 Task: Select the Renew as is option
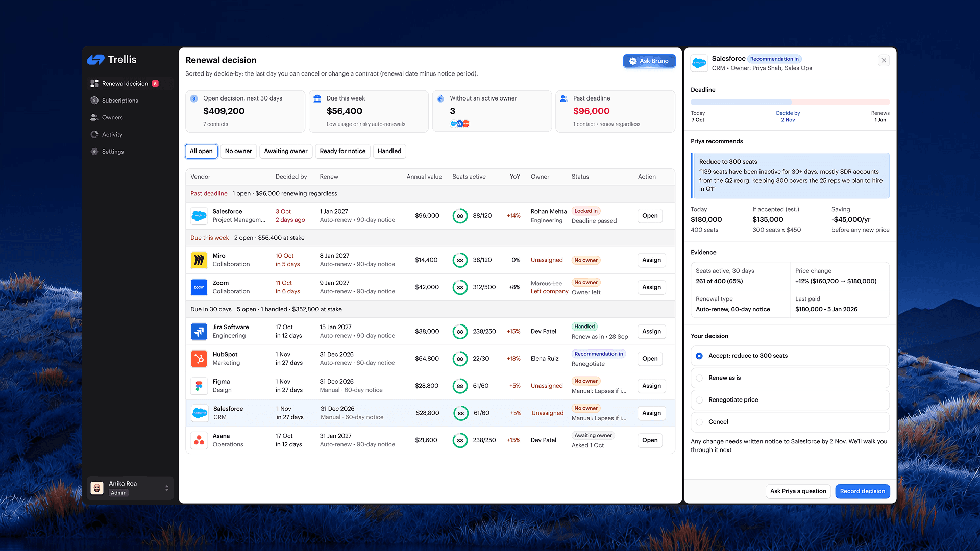(790, 378)
